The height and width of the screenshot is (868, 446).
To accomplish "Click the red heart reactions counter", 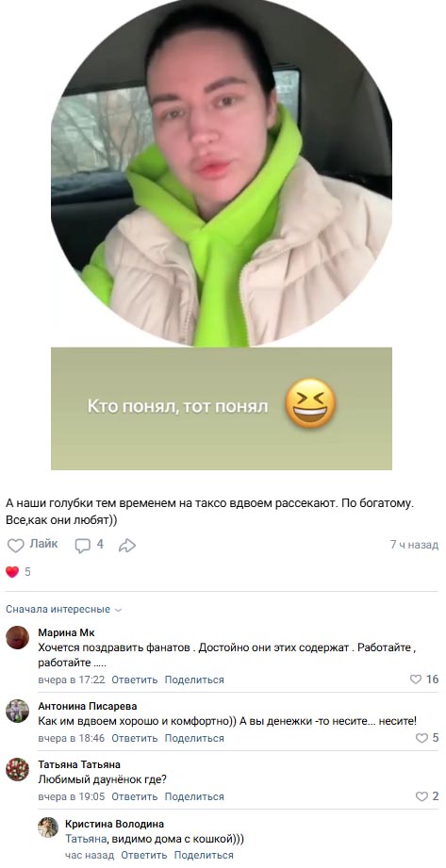I will pyautogui.click(x=18, y=572).
